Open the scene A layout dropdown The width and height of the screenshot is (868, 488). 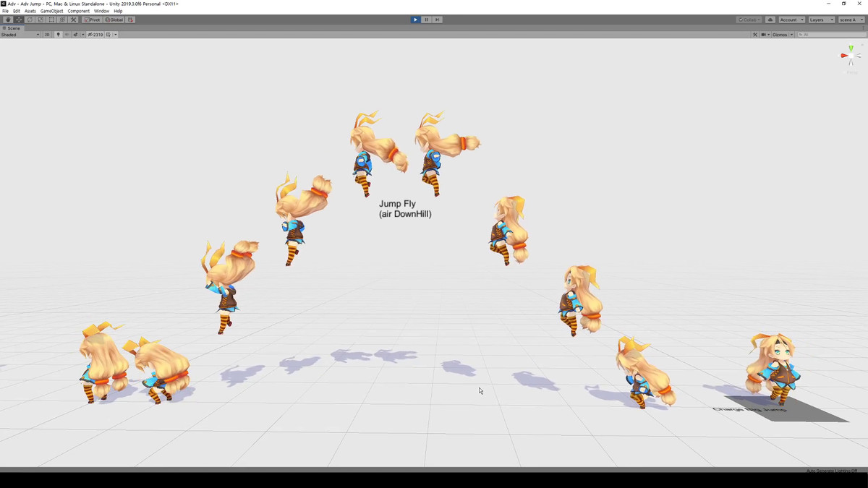[851, 20]
